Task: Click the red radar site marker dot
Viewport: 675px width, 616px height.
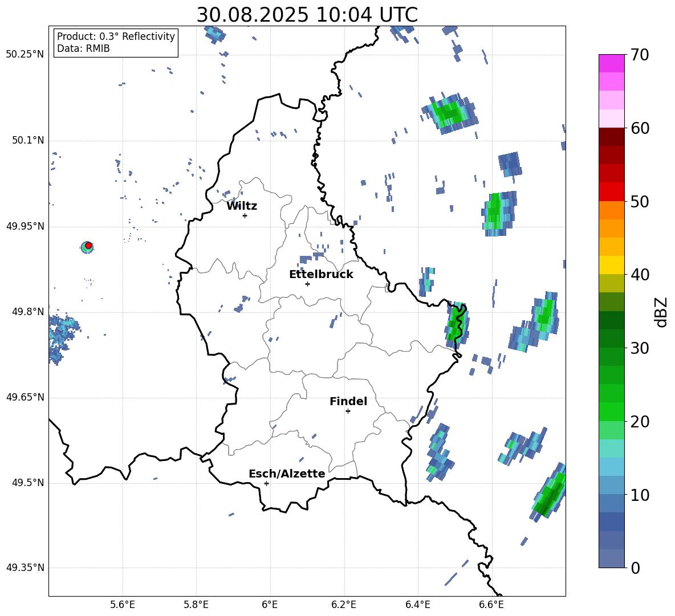Action: point(88,245)
